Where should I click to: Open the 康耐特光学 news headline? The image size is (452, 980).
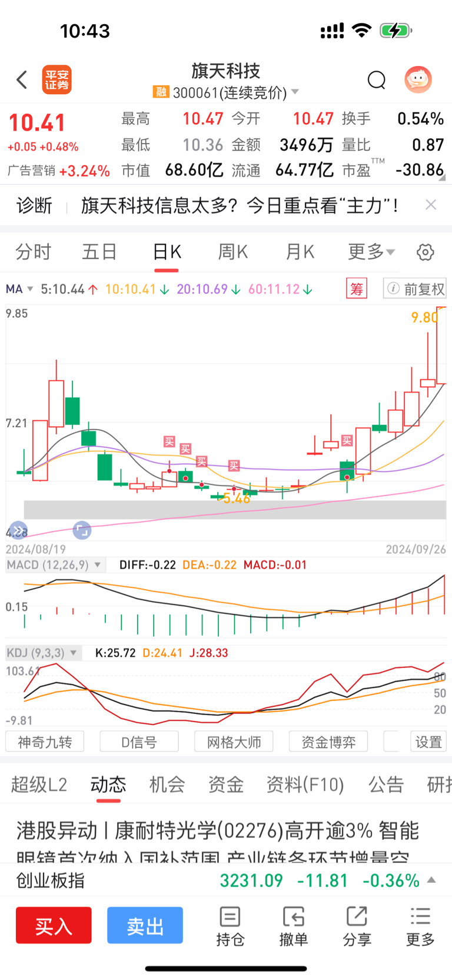218,842
